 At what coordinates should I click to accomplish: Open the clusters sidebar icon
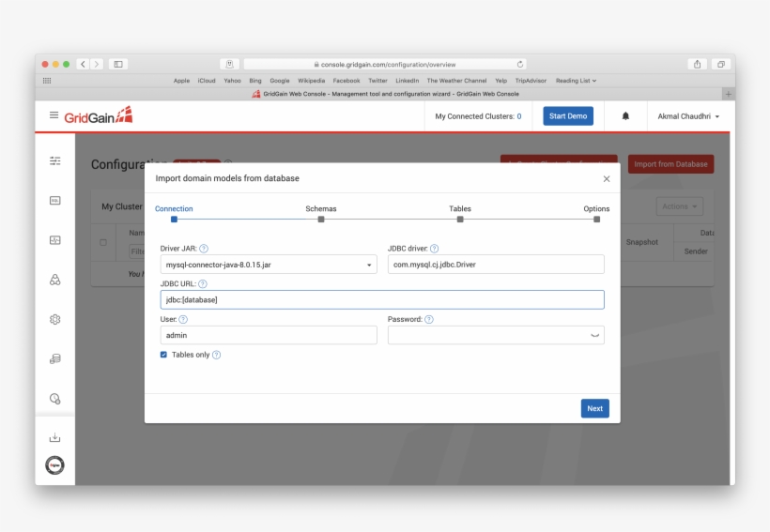(x=55, y=280)
